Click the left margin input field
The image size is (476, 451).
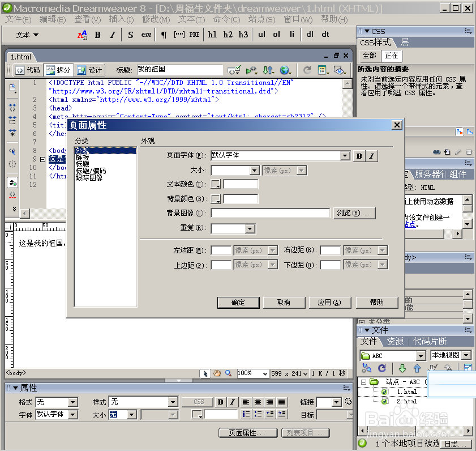tap(221, 251)
